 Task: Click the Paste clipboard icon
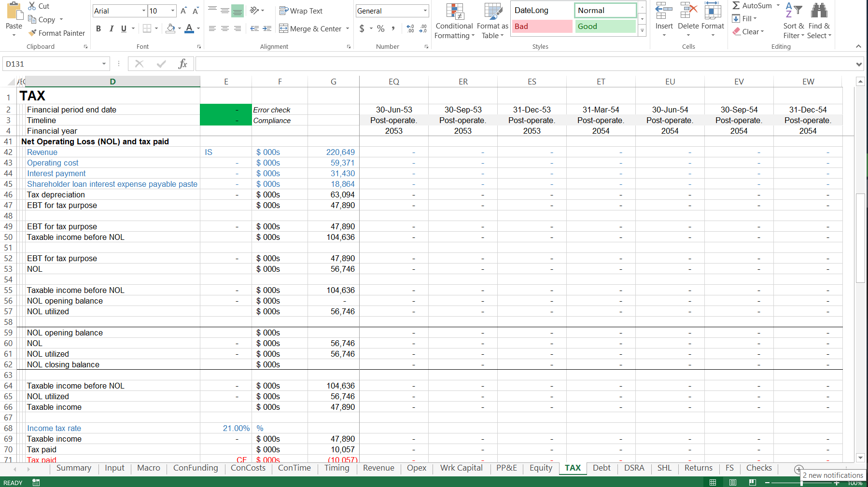[14, 11]
